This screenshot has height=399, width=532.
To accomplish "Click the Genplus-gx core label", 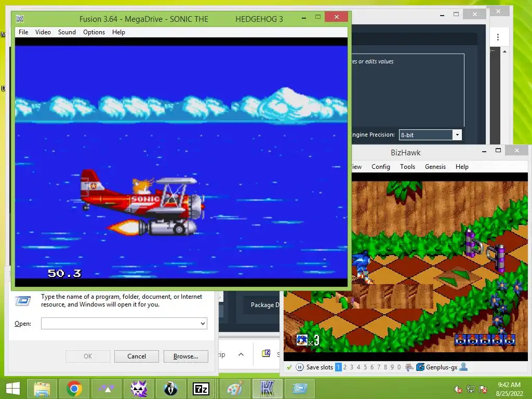I will click(442, 367).
